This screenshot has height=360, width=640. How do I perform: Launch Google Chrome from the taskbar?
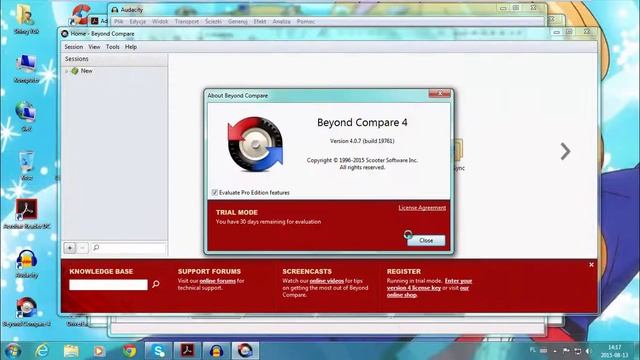129,351
